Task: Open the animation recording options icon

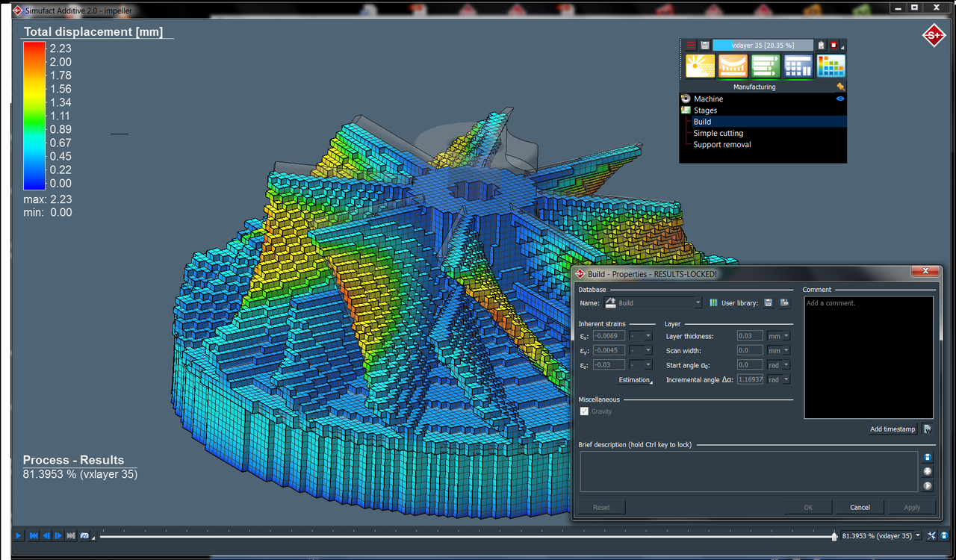Action: coord(85,536)
